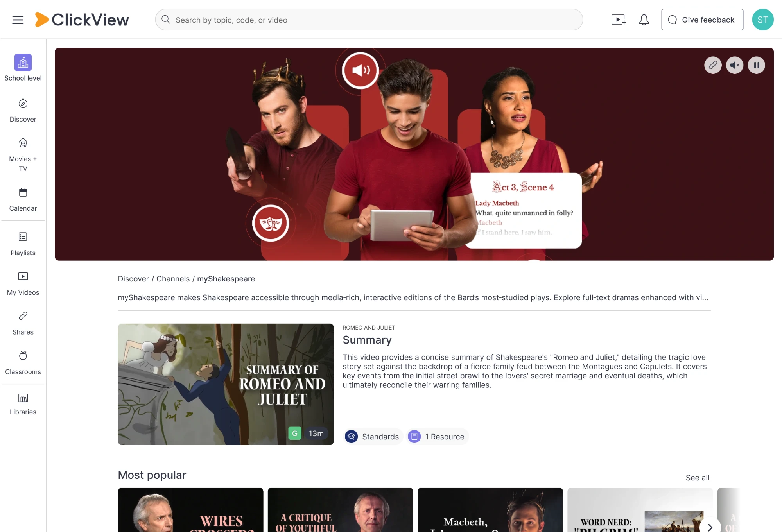The image size is (782, 532).
Task: Click the Give feedback button
Action: (x=702, y=20)
